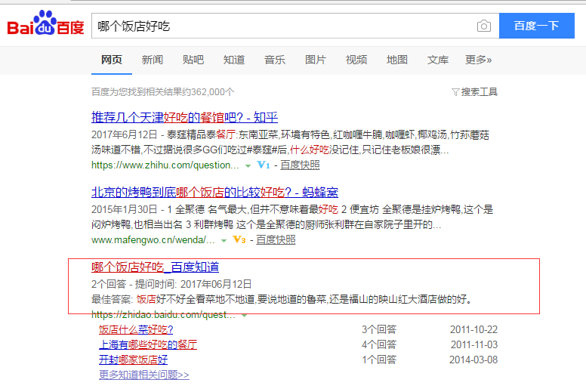Select the 视频 video tab
Viewport: 586px width, 392px height.
pyautogui.click(x=356, y=60)
